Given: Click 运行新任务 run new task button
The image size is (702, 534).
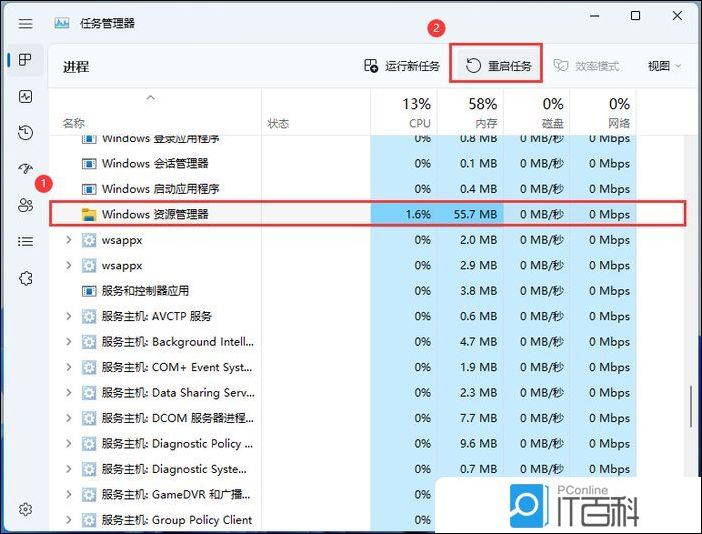Looking at the screenshot, I should click(402, 66).
